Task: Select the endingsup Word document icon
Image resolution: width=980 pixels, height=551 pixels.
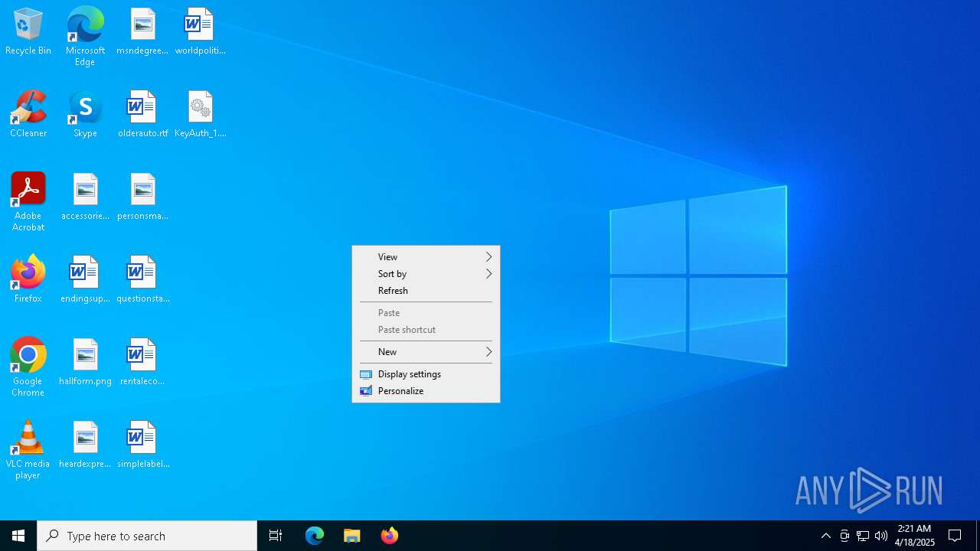Action: [85, 280]
